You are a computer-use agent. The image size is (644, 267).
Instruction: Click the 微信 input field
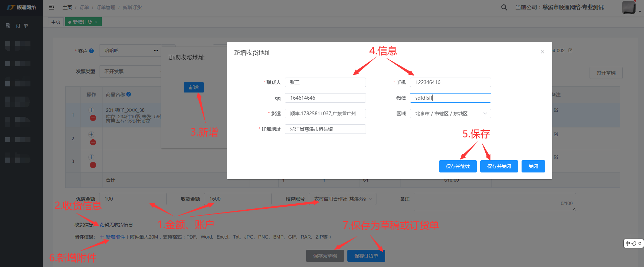(450, 98)
